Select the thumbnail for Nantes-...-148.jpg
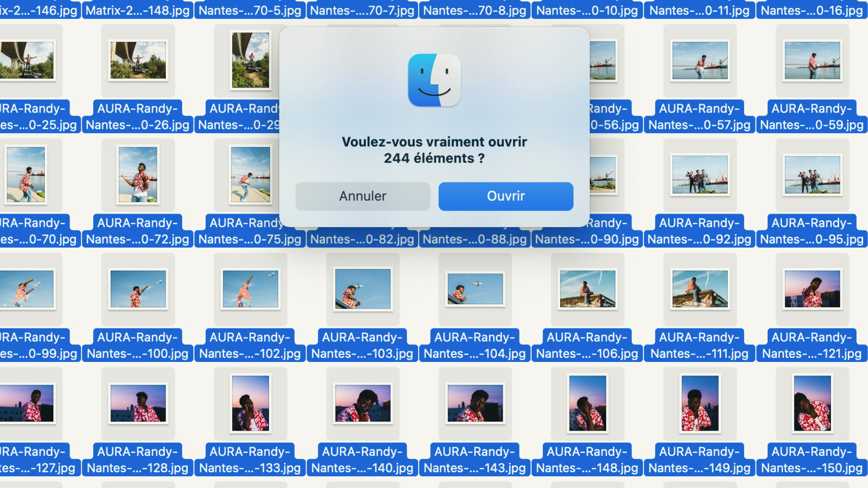This screenshot has height=488, width=868. 588,403
